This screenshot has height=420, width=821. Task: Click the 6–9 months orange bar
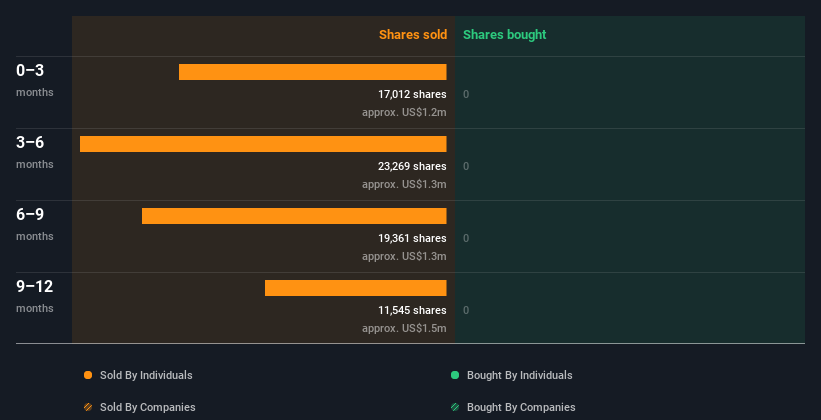[x=294, y=216]
